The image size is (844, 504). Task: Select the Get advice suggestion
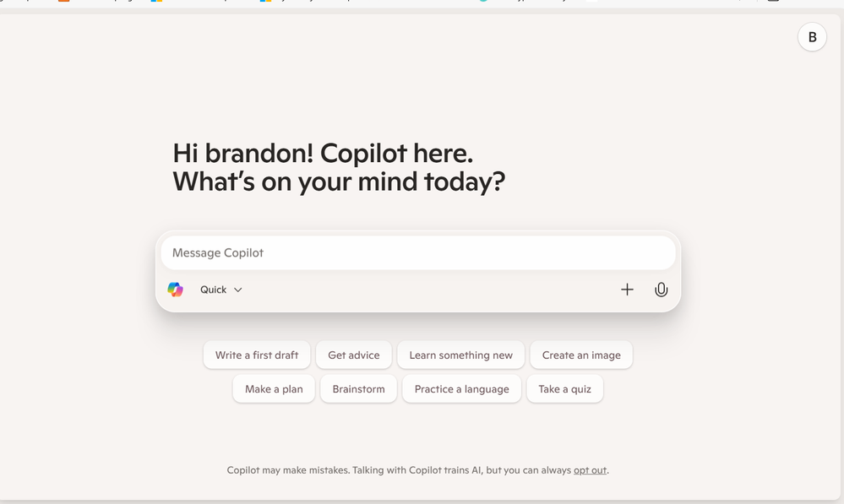[x=354, y=355]
